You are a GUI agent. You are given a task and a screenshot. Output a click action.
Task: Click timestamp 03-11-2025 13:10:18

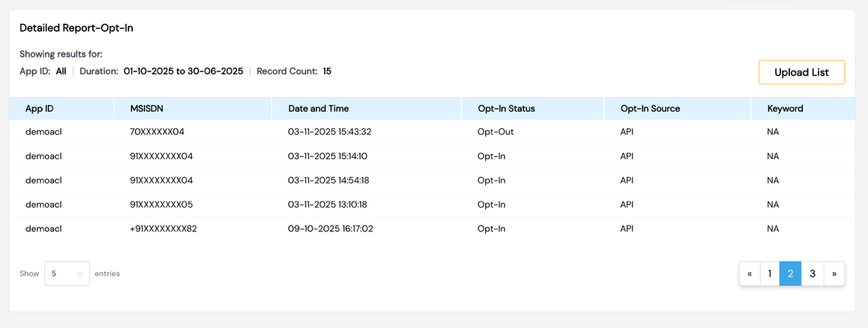328,205
